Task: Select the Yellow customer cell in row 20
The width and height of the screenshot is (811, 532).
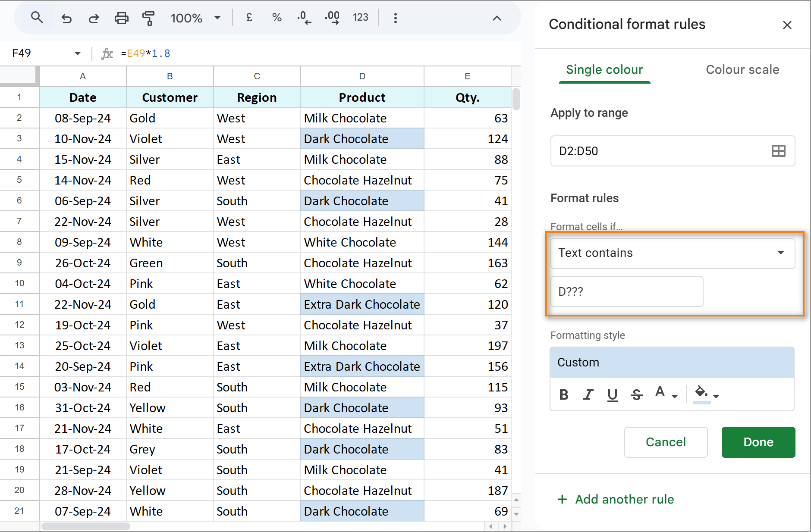Action: pos(170,491)
